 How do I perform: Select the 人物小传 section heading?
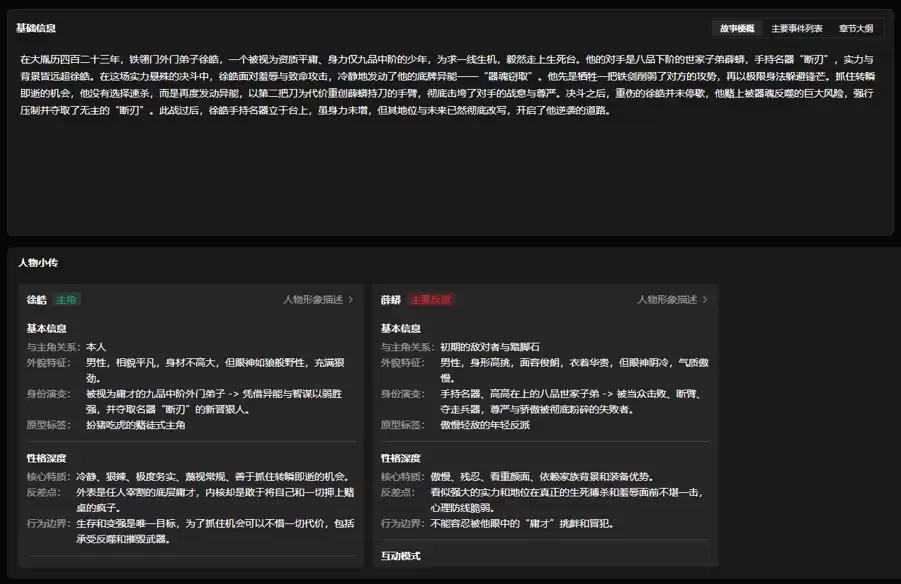(x=37, y=263)
